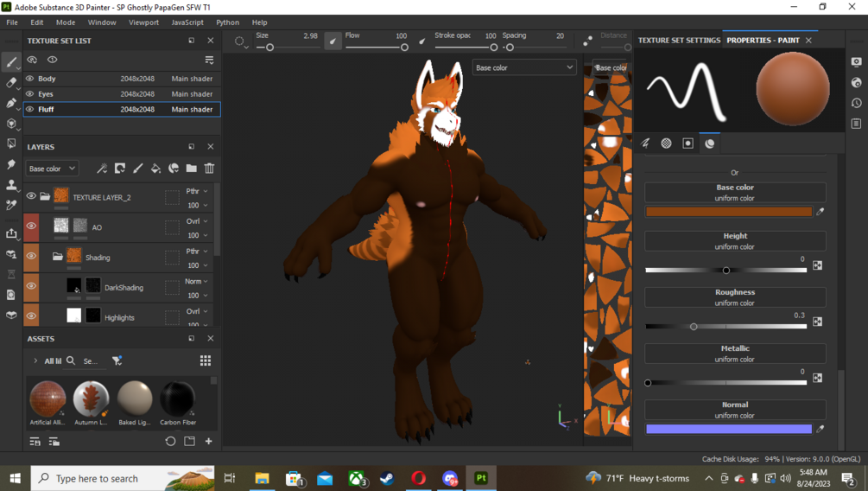The height and width of the screenshot is (491, 868).
Task: Open the Python menu
Action: click(x=227, y=22)
